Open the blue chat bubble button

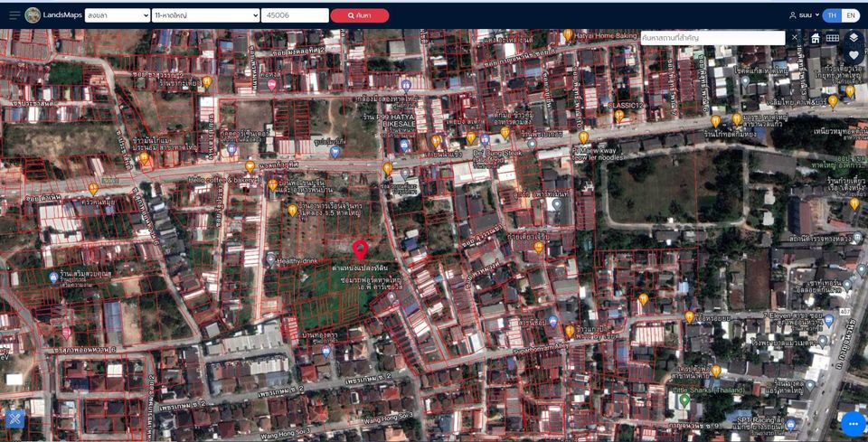(853, 424)
